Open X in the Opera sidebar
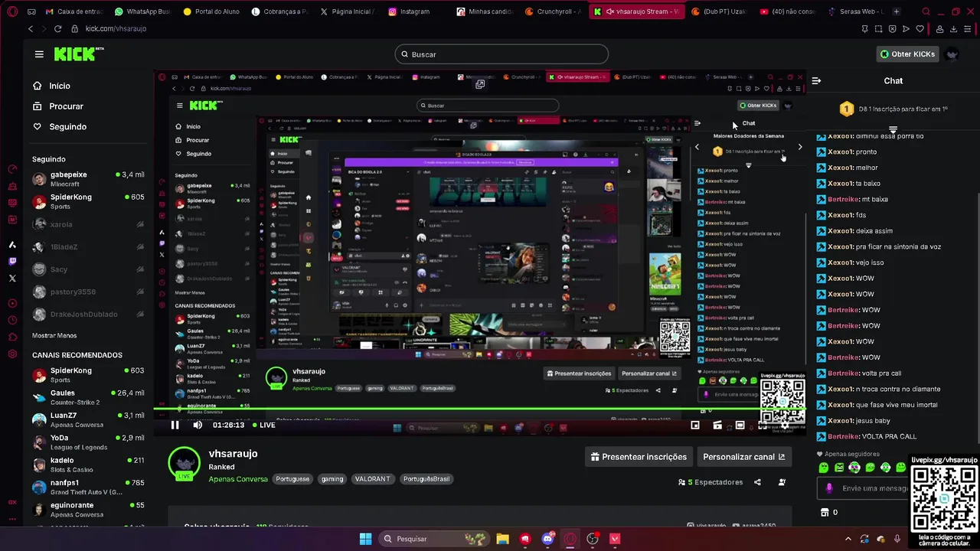The height and width of the screenshot is (551, 980). click(x=12, y=278)
